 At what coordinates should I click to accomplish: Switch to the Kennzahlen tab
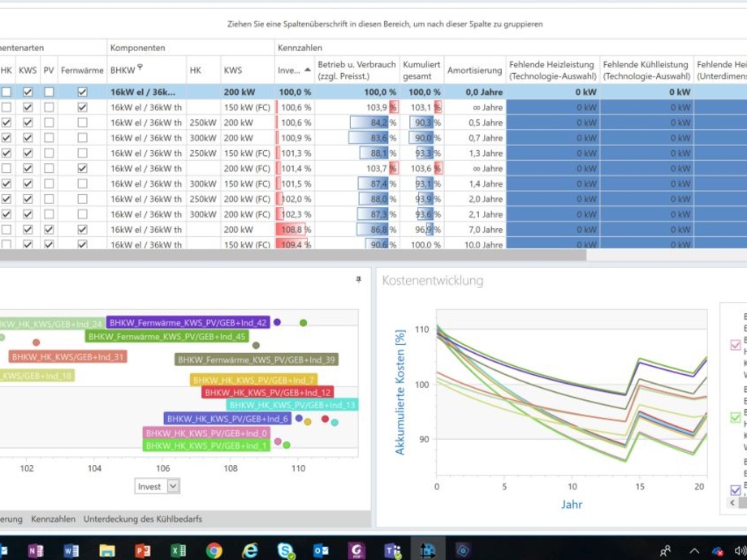coord(53,519)
